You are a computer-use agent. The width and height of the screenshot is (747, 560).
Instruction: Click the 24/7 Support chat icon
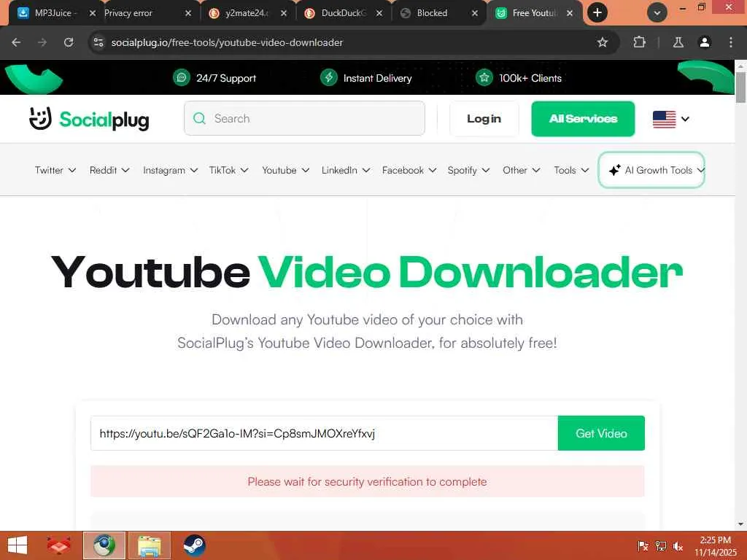click(x=181, y=77)
